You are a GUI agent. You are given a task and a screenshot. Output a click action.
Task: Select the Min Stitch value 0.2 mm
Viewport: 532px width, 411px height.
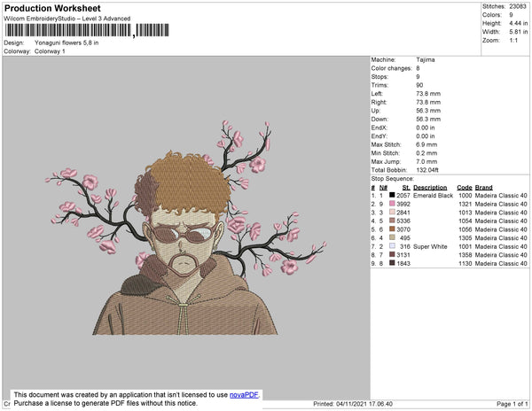click(426, 153)
